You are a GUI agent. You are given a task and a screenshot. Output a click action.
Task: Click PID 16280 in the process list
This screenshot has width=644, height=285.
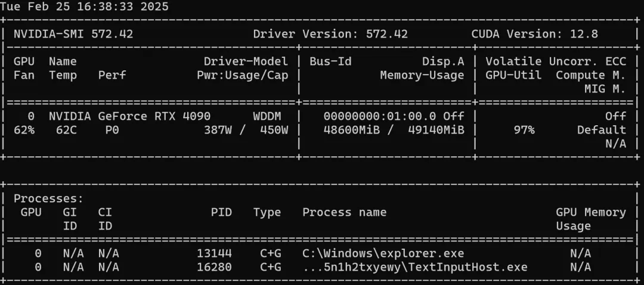[214, 267]
